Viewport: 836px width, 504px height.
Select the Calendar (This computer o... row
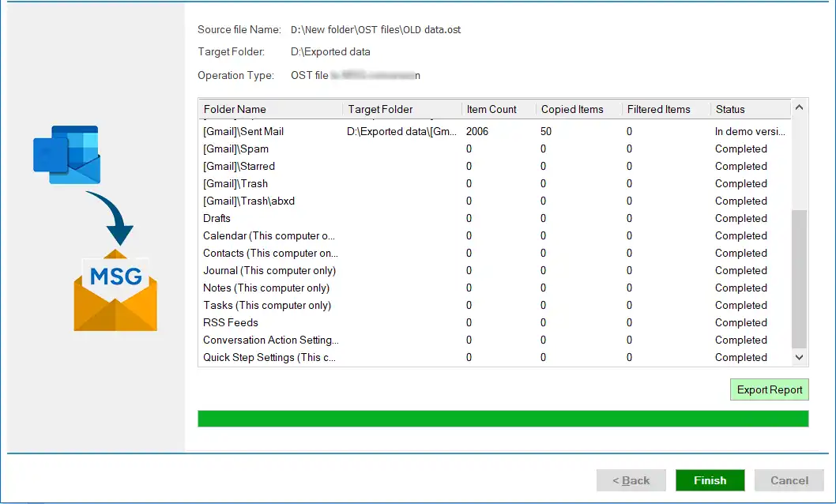pos(495,235)
